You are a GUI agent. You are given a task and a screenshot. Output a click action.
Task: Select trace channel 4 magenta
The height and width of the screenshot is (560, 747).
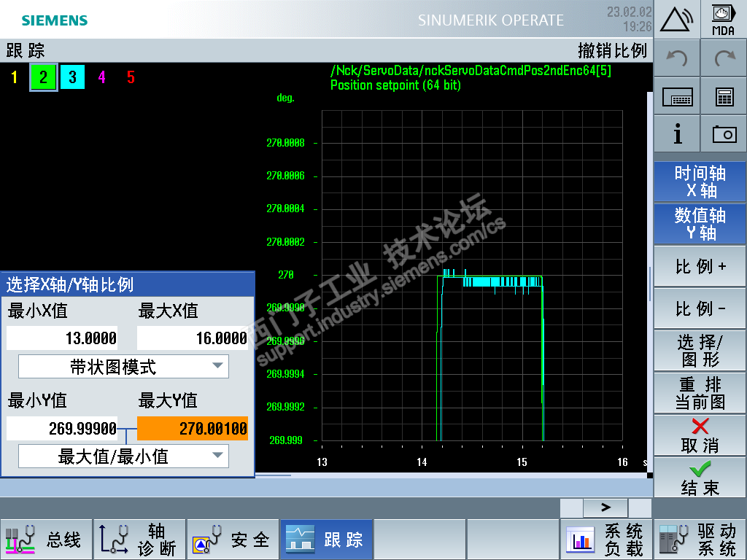(x=101, y=77)
